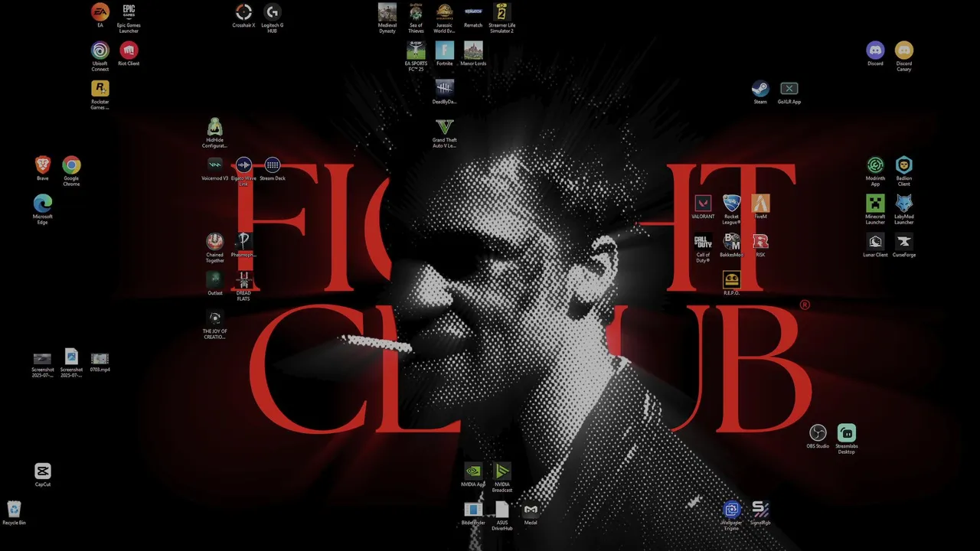Select the 0703.mp4 video file
Viewport: 980px width, 551px height.
point(100,358)
